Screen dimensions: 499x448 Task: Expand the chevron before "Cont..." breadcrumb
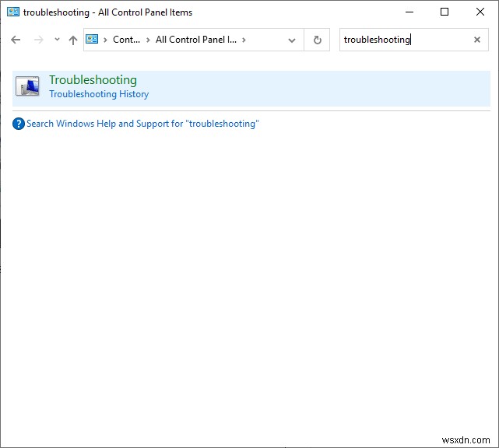[105, 40]
